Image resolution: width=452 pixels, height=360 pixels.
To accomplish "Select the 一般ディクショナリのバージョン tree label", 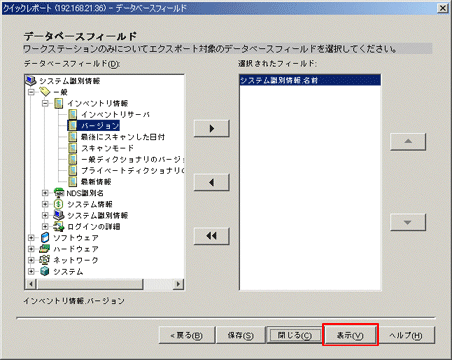I will [x=132, y=159].
